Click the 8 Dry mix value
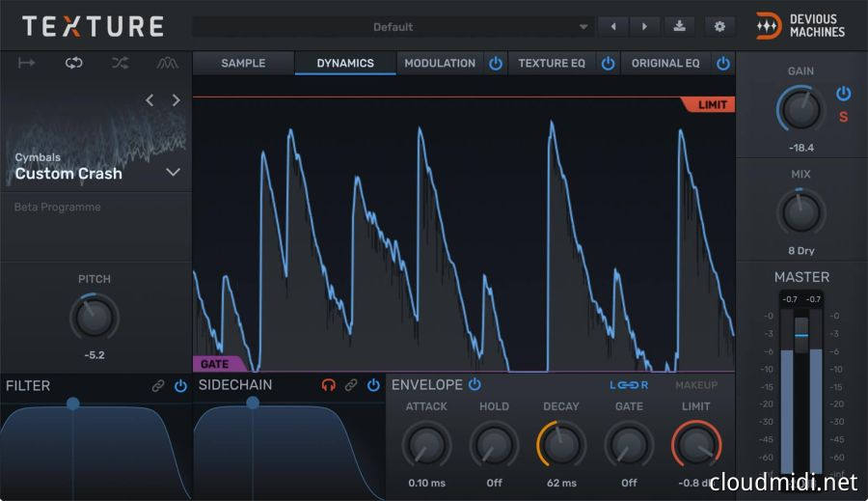868x501 pixels. point(801,251)
